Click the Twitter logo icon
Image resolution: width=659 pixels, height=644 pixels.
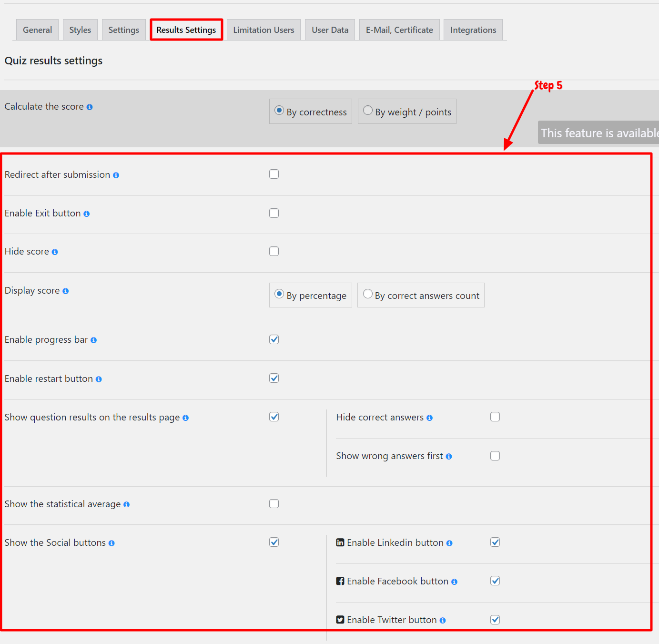[x=340, y=620]
